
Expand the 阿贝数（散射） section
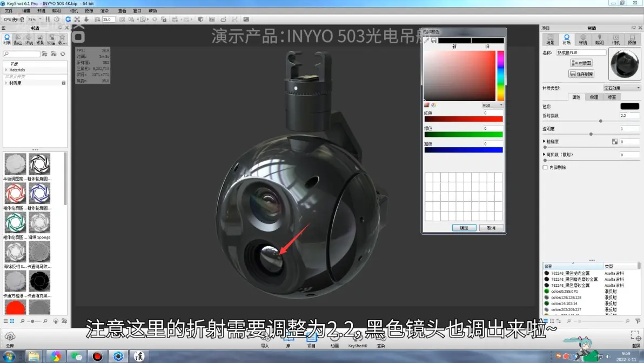(x=544, y=155)
